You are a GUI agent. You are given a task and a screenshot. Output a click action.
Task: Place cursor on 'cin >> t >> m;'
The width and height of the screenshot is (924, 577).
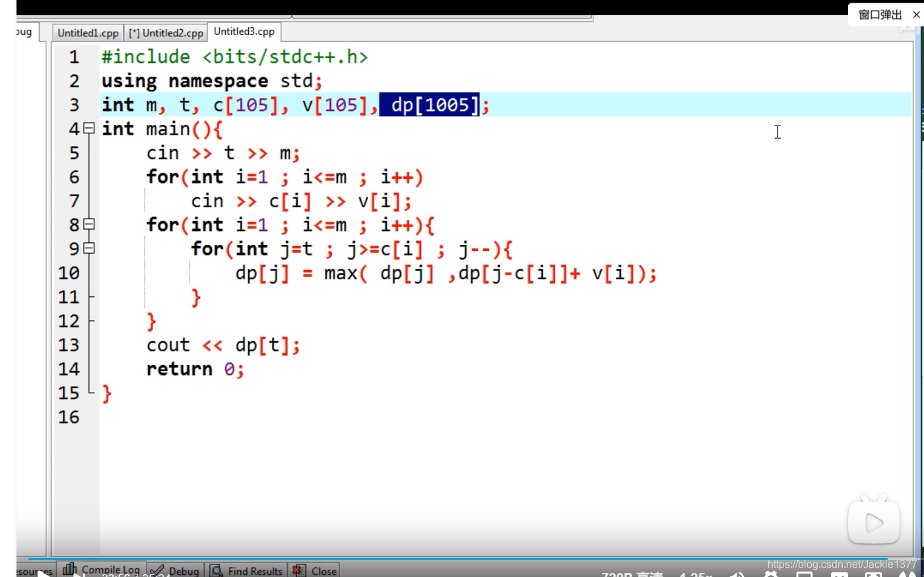point(223,153)
